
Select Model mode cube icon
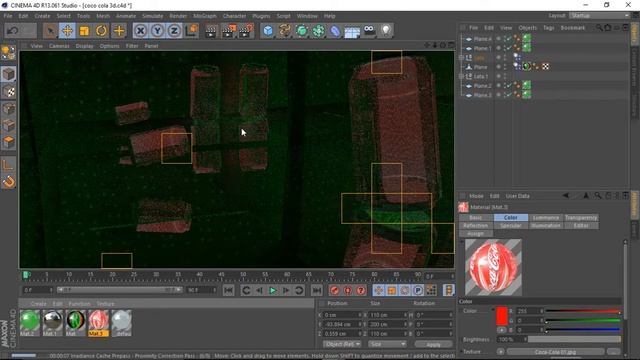click(x=8, y=74)
